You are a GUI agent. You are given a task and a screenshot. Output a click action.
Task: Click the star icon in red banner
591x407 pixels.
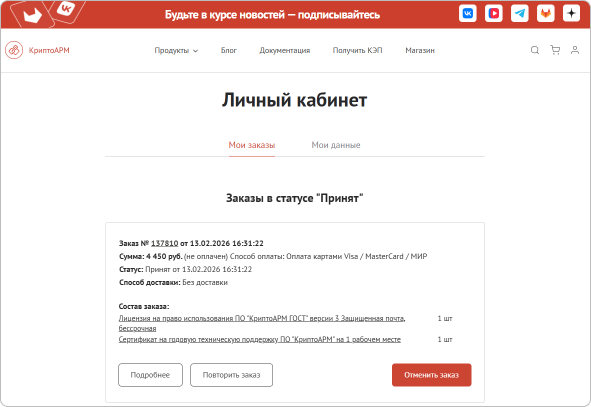[571, 13]
